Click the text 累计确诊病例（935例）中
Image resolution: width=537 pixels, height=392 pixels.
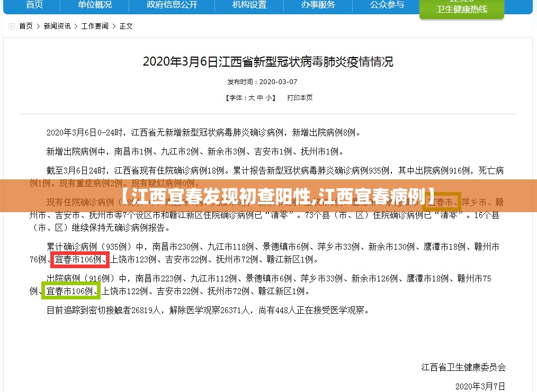95,247
